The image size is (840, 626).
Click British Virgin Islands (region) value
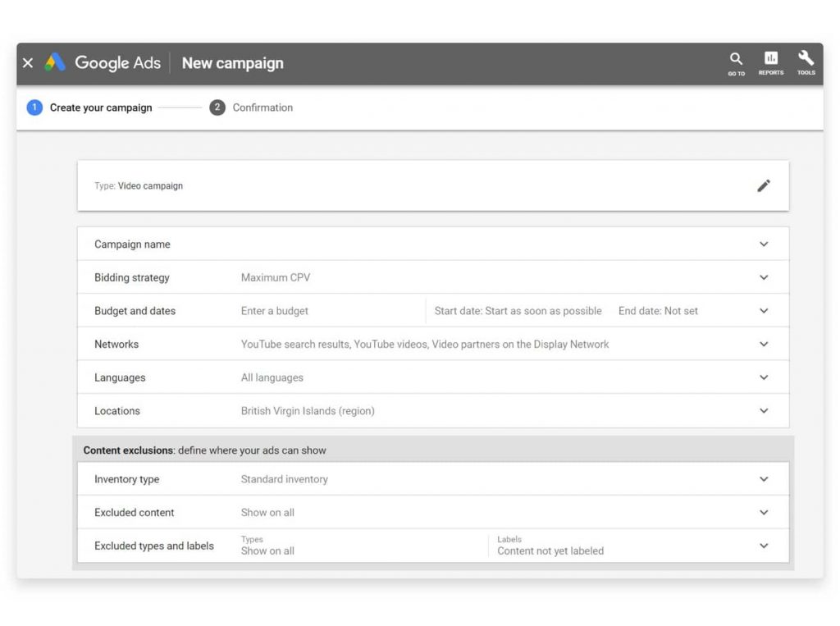pos(308,411)
